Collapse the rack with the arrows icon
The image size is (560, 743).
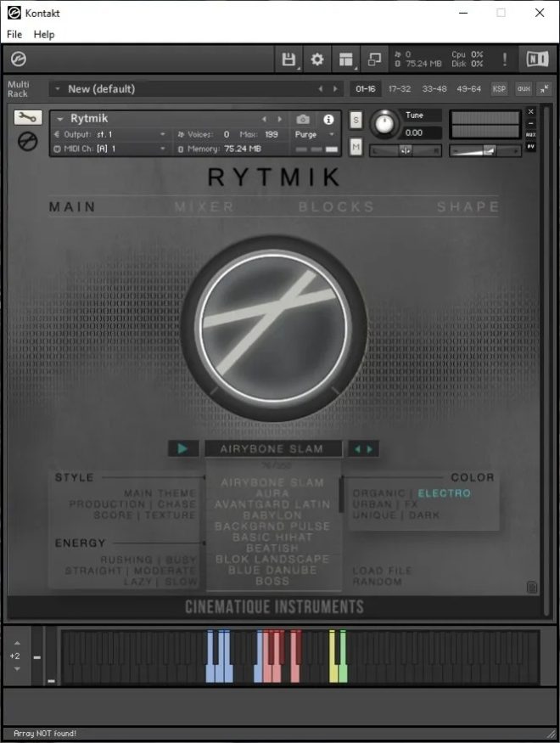[545, 88]
